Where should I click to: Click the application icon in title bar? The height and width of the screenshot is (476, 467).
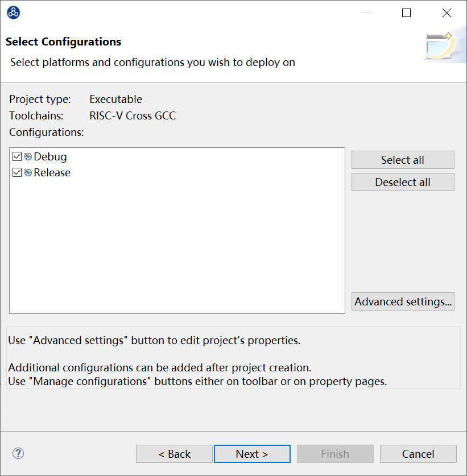tap(13, 13)
